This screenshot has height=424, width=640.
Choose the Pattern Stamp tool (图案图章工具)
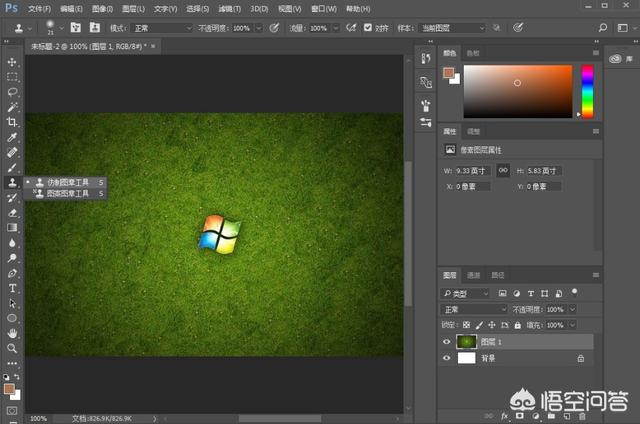[x=66, y=194]
